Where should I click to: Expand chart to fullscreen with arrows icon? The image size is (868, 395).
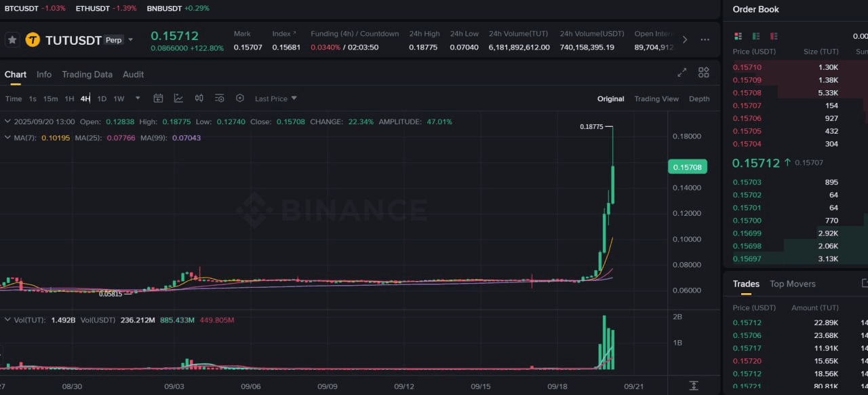[x=682, y=73]
